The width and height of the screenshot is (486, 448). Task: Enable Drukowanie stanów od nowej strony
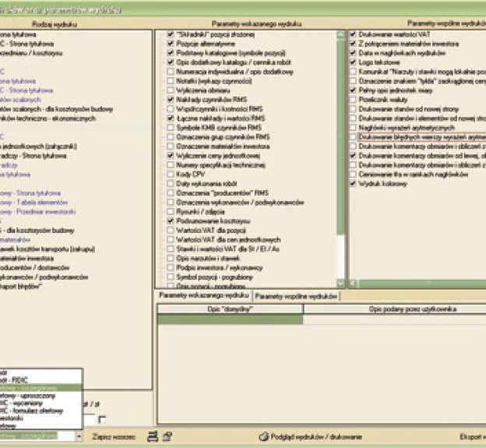(353, 109)
